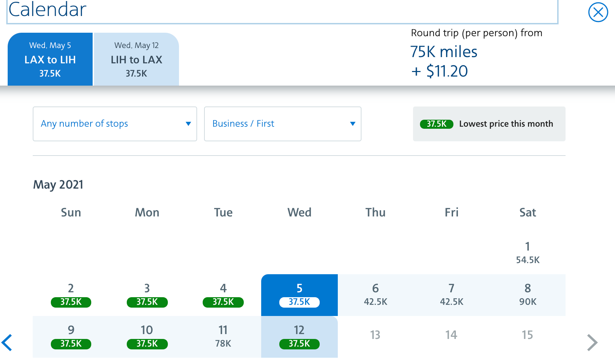Select the LAX to LIH departure tab
This screenshot has height=364, width=615.
click(x=50, y=59)
